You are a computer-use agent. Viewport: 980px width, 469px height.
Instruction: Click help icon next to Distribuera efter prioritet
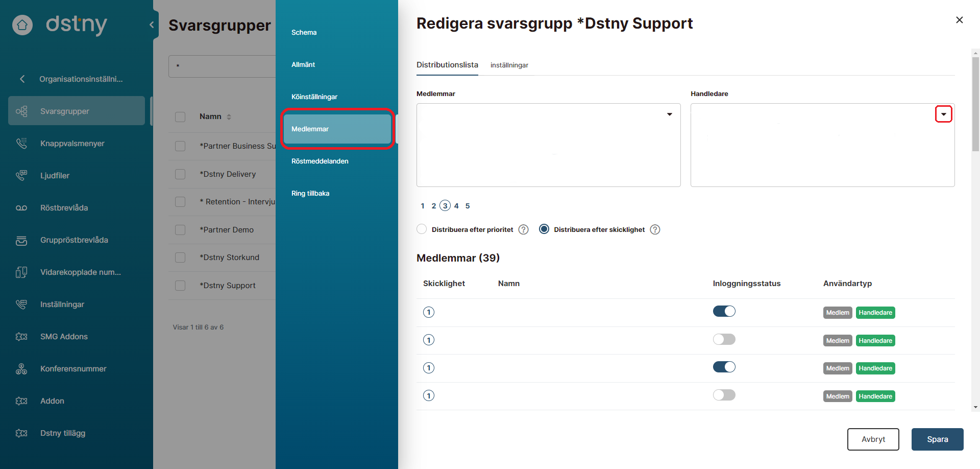point(523,230)
